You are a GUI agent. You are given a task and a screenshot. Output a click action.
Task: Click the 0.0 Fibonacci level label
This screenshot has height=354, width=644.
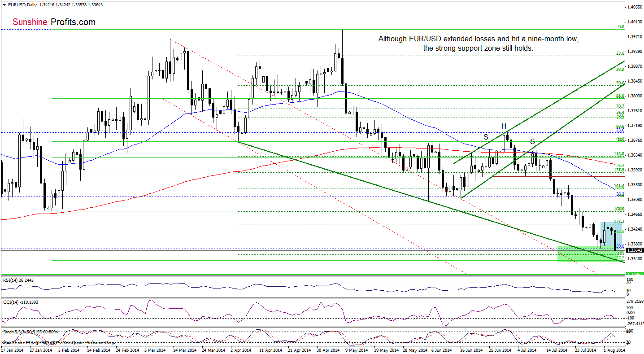point(621,27)
